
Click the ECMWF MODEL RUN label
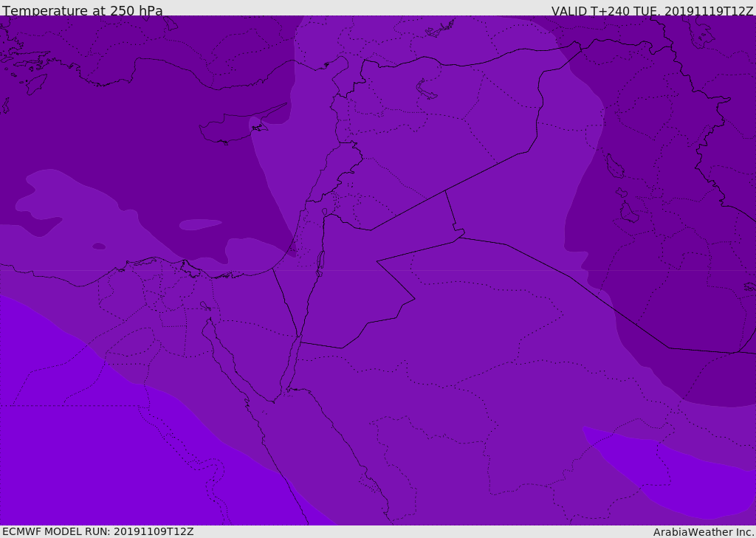[98, 531]
